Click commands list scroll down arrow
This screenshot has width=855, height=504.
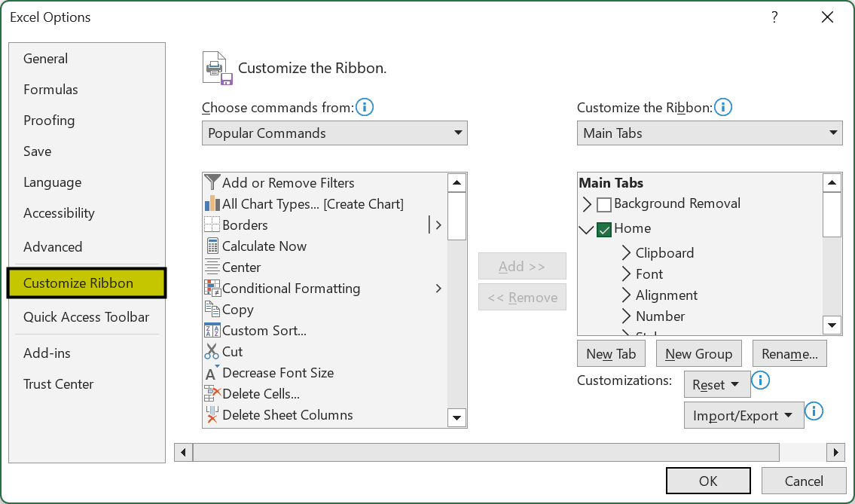[x=457, y=418]
